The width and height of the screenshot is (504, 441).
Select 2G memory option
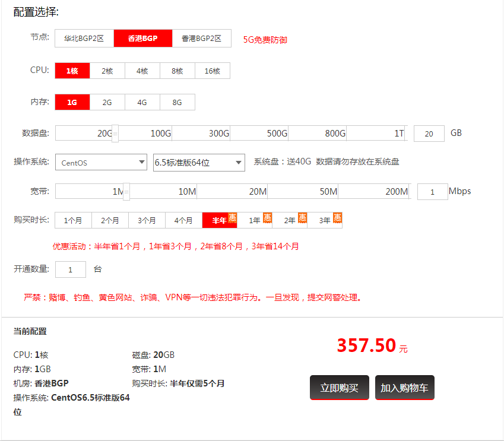click(x=107, y=102)
